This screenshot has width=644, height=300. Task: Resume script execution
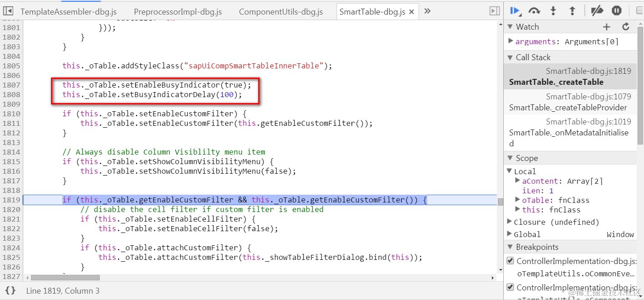515,11
